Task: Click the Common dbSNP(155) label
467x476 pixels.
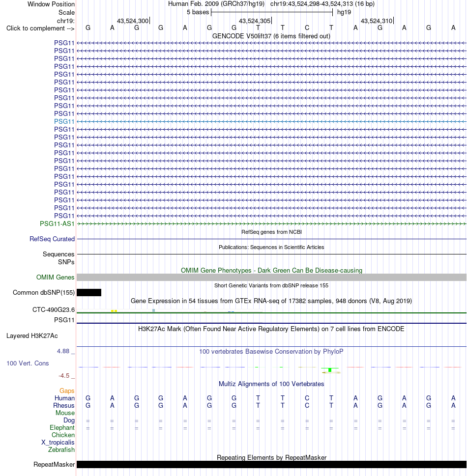Action: click(x=44, y=292)
